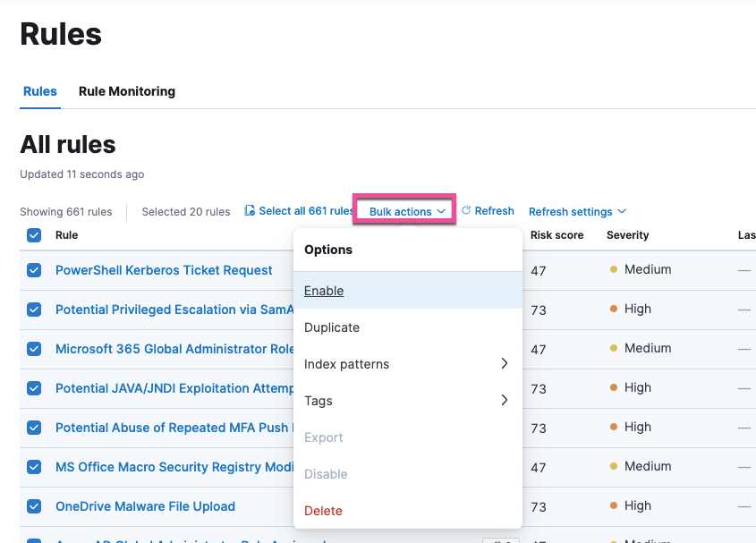This screenshot has height=543, width=756.
Task: Click the Select all 661 rules icon
Action: click(250, 211)
